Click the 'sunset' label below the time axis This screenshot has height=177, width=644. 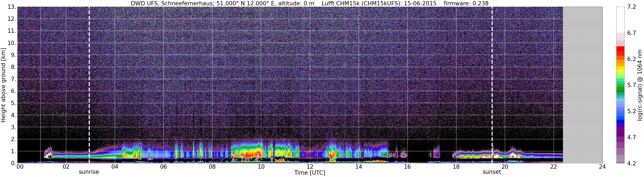pyautogui.click(x=492, y=172)
